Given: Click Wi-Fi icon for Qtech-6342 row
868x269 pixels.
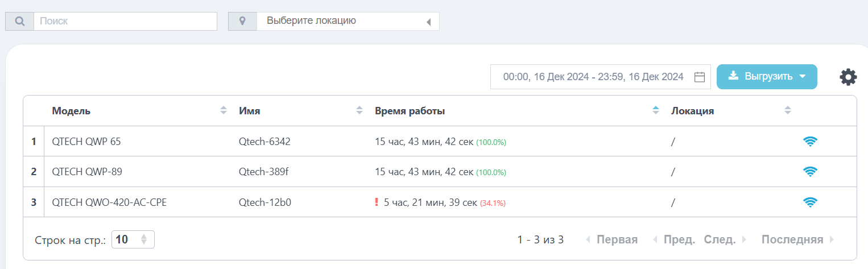Looking at the screenshot, I should [x=810, y=142].
